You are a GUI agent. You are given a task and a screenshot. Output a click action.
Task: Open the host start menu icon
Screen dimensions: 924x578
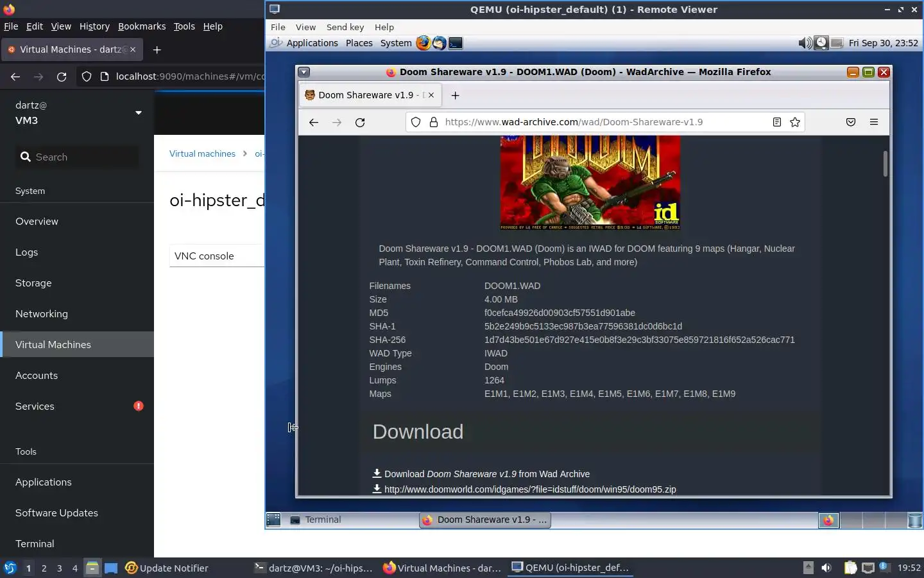click(10, 568)
